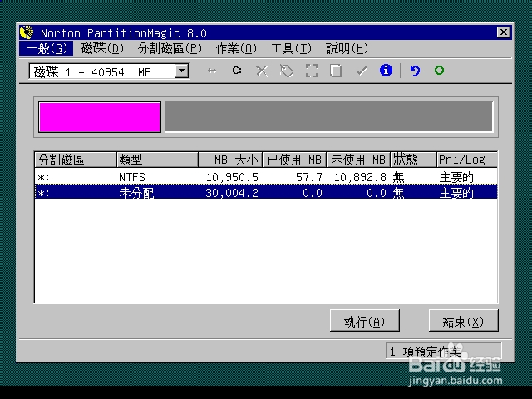Open the 磁碟(D) menu

102,48
